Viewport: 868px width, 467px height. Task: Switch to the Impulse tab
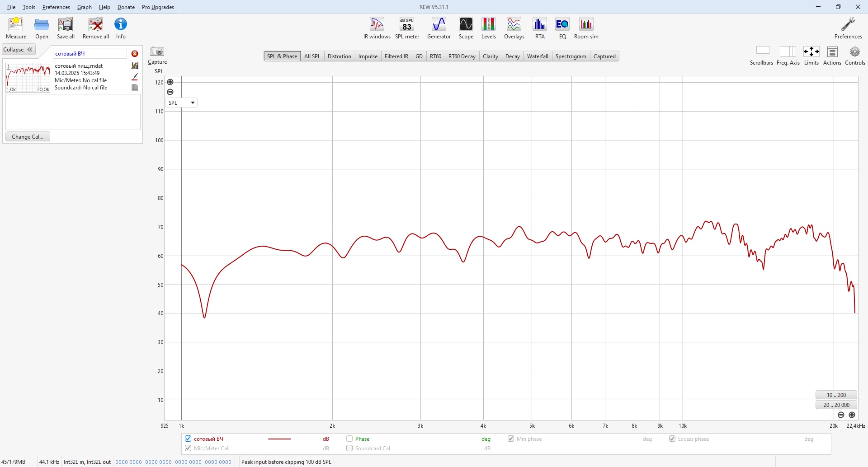point(368,56)
